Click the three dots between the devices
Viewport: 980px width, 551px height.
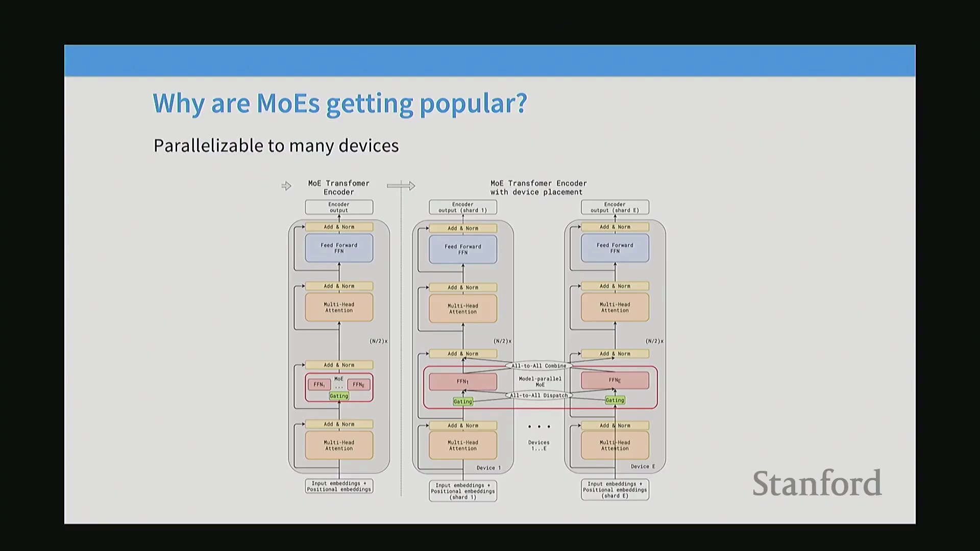pyautogui.click(x=539, y=427)
